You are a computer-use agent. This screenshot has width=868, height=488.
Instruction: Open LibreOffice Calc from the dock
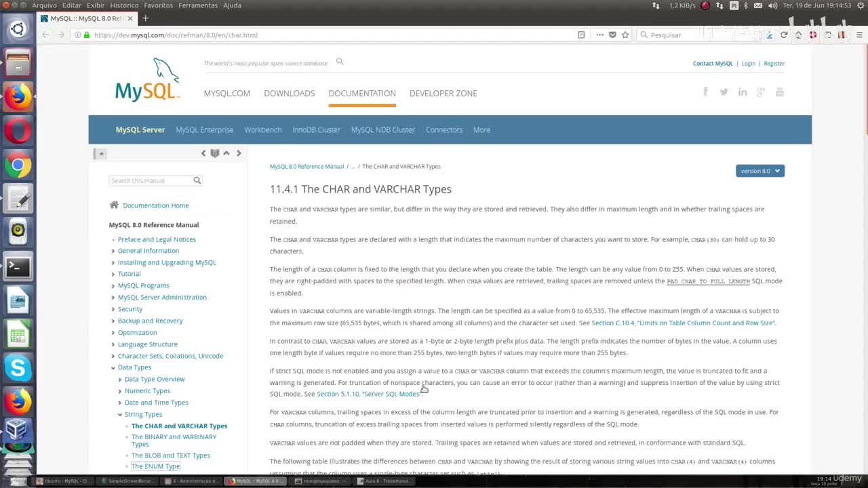(x=18, y=335)
